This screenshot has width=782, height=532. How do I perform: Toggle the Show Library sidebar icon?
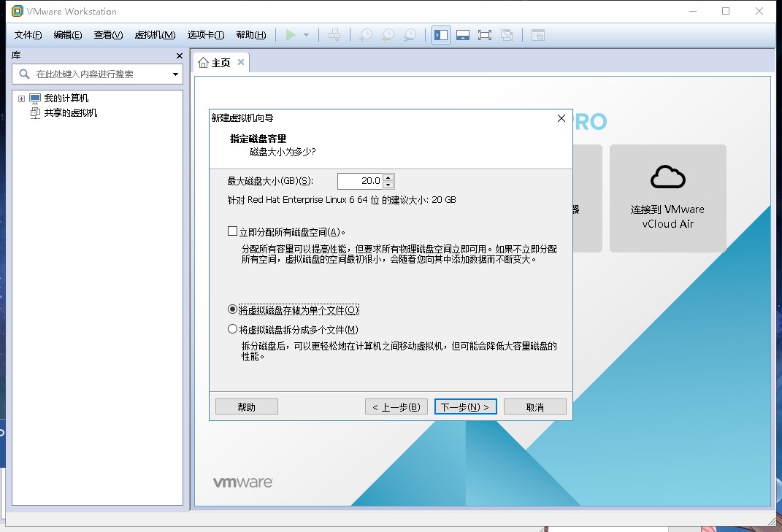(x=441, y=35)
